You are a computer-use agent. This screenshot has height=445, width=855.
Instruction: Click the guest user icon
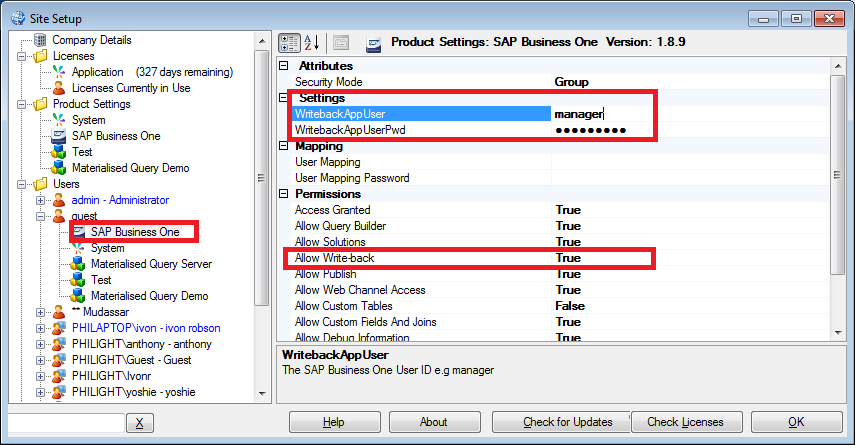point(59,216)
